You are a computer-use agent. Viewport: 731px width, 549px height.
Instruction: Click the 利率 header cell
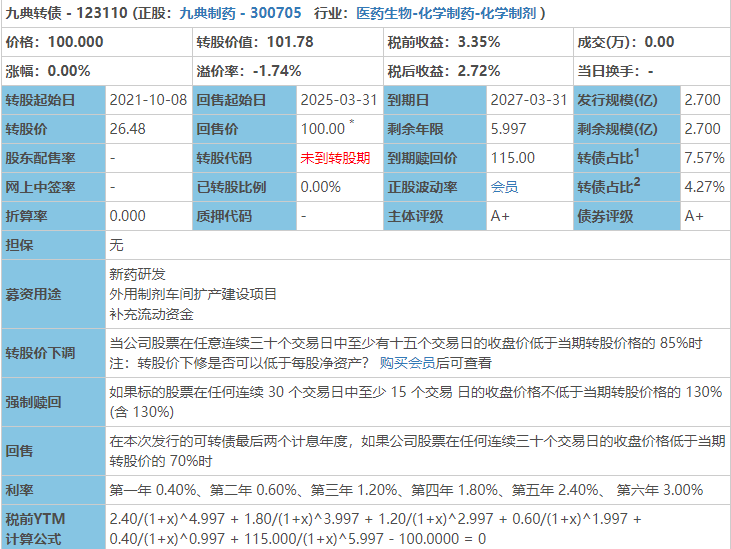(x=54, y=490)
